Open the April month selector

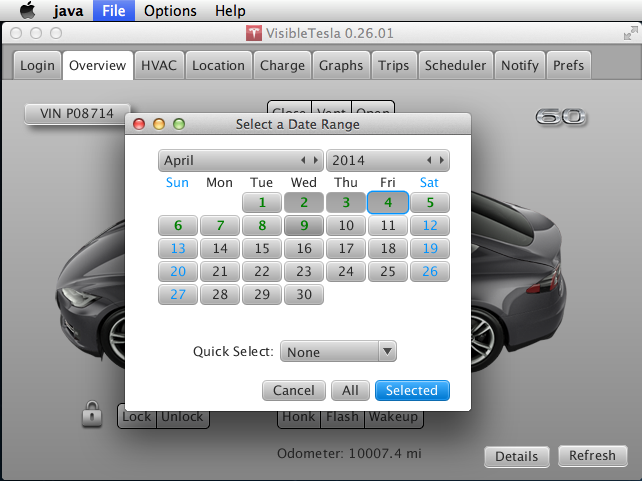point(241,160)
